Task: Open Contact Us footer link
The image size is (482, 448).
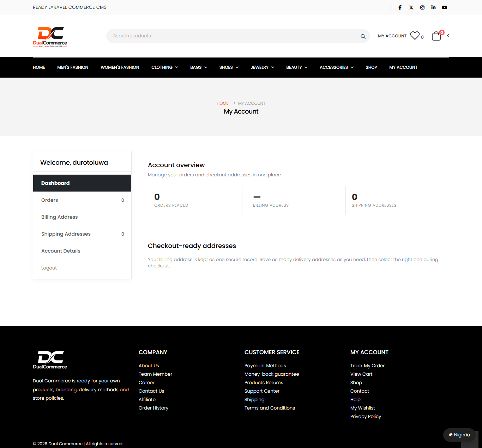Action: [151, 391]
